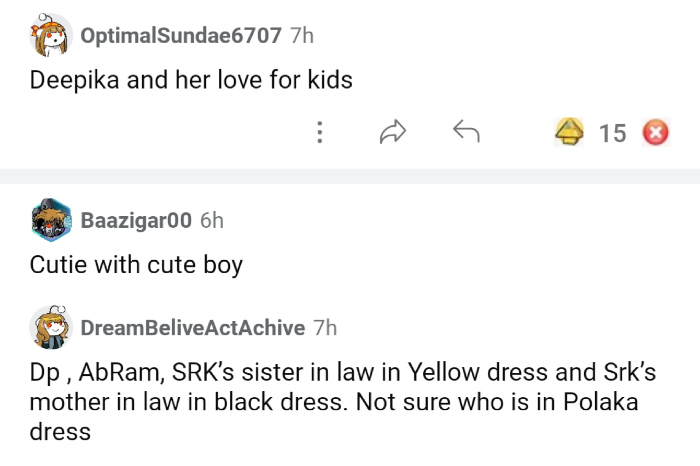This screenshot has height=466, width=700.
Task: Collapse the "Cutie with cute boy" comment
Action: click(136, 265)
